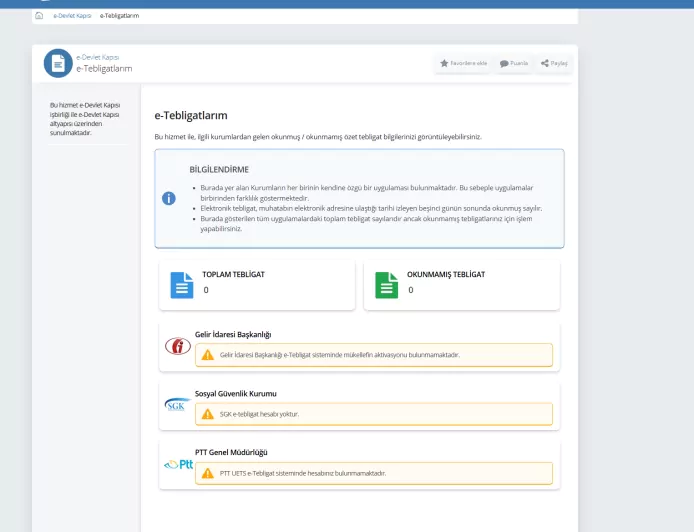Click the green Okunmamış Tebligat document icon

[386, 285]
